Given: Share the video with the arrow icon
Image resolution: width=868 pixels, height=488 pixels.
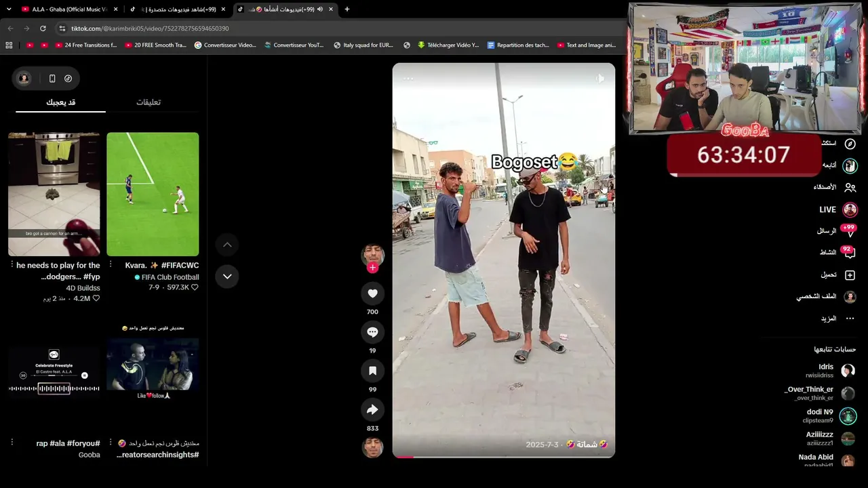Looking at the screenshot, I should [372, 409].
